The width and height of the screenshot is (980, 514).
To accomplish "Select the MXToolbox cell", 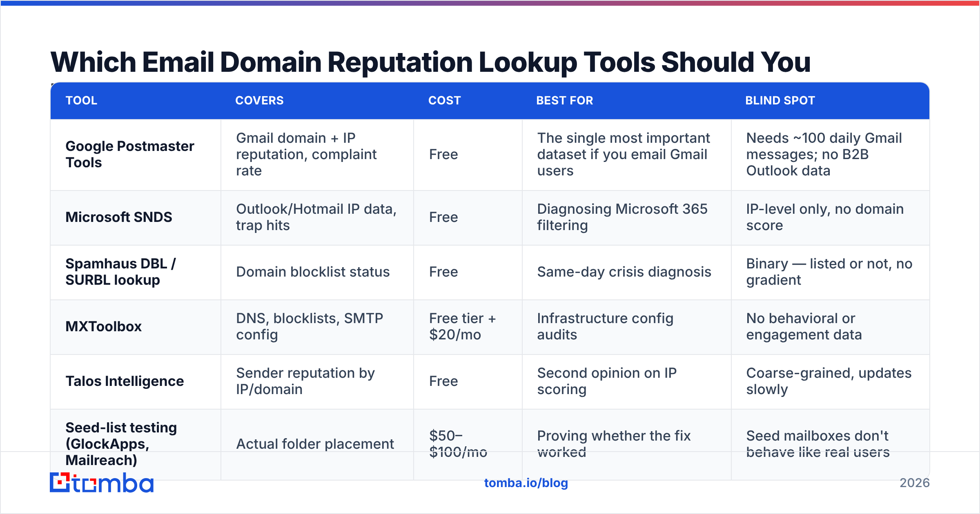I will [x=136, y=327].
